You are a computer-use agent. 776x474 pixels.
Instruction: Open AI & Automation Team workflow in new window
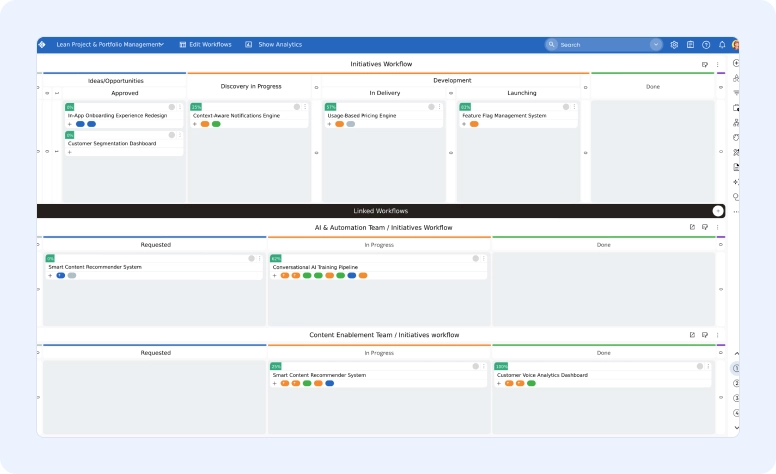pos(692,227)
